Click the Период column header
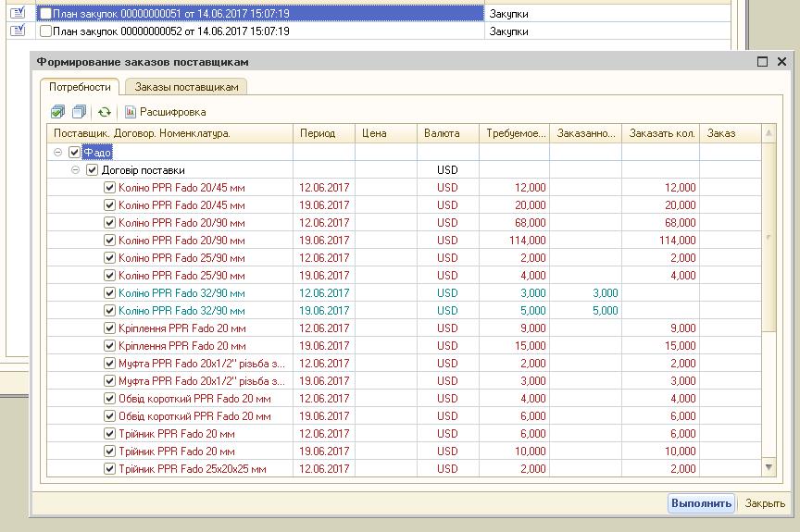The width and height of the screenshot is (800, 532). [x=324, y=133]
